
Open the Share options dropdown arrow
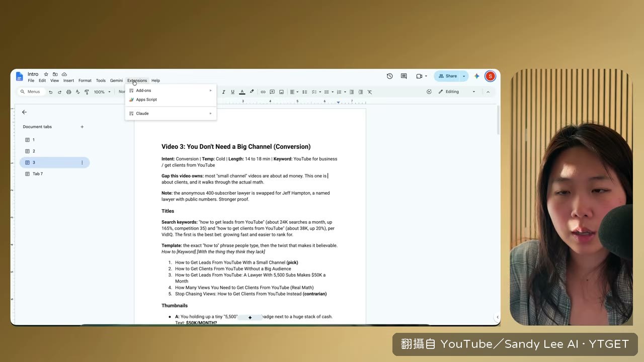464,76
